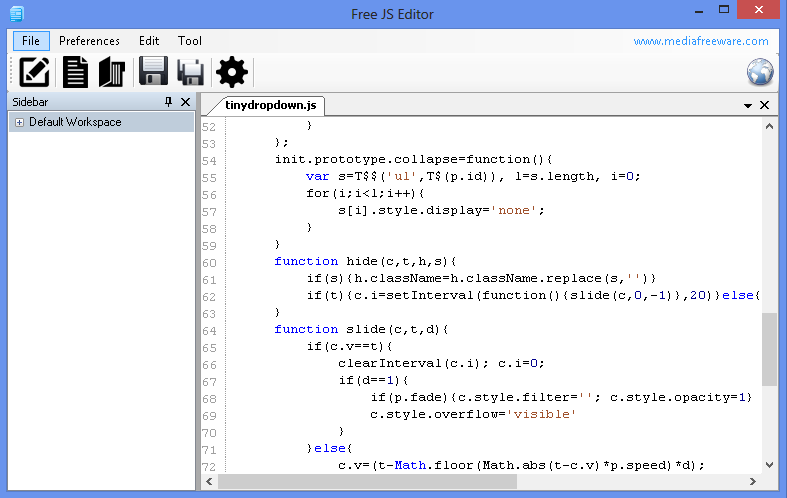Close the Sidebar panel
The width and height of the screenshot is (787, 498).
[x=185, y=102]
